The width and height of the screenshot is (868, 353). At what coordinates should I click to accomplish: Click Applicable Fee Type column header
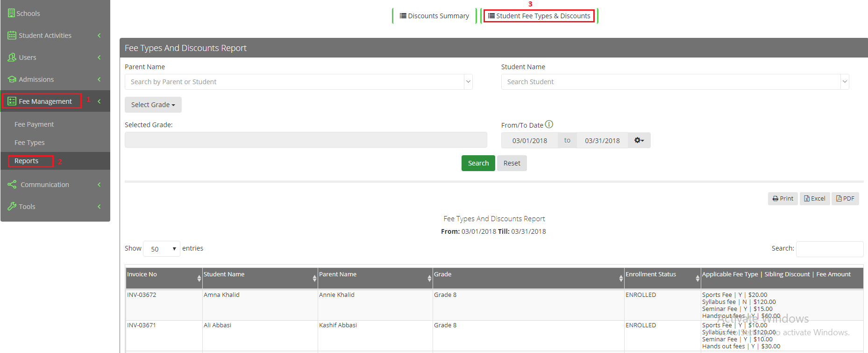782,278
